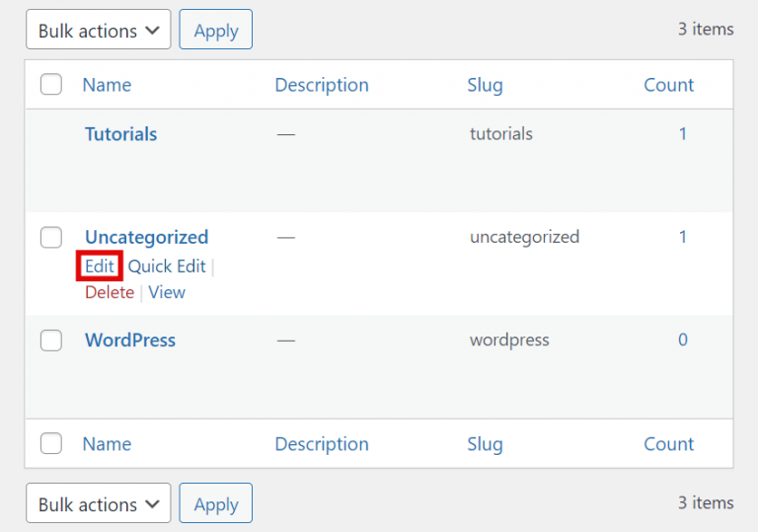Toggle the select-all checkbox in table header
758x532 pixels.
[51, 85]
